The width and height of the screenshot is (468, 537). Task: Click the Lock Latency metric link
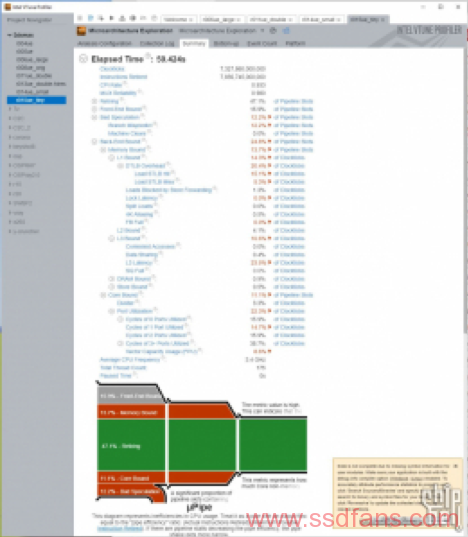click(x=141, y=198)
